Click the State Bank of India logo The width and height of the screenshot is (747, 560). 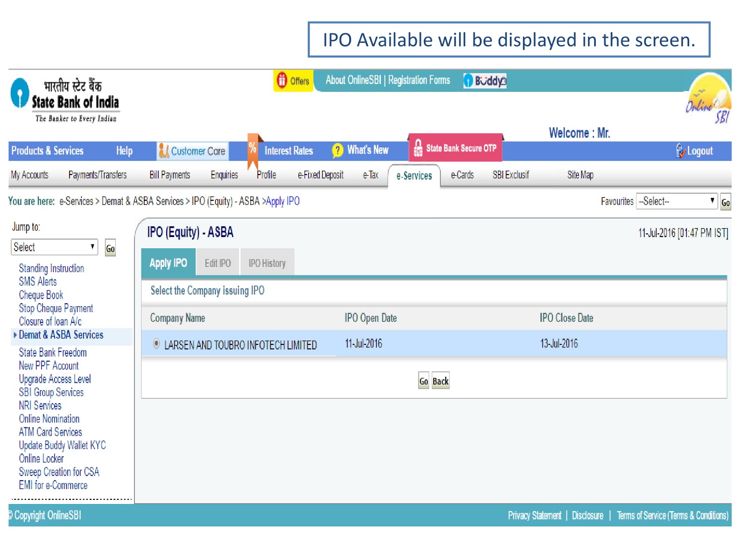[65, 99]
